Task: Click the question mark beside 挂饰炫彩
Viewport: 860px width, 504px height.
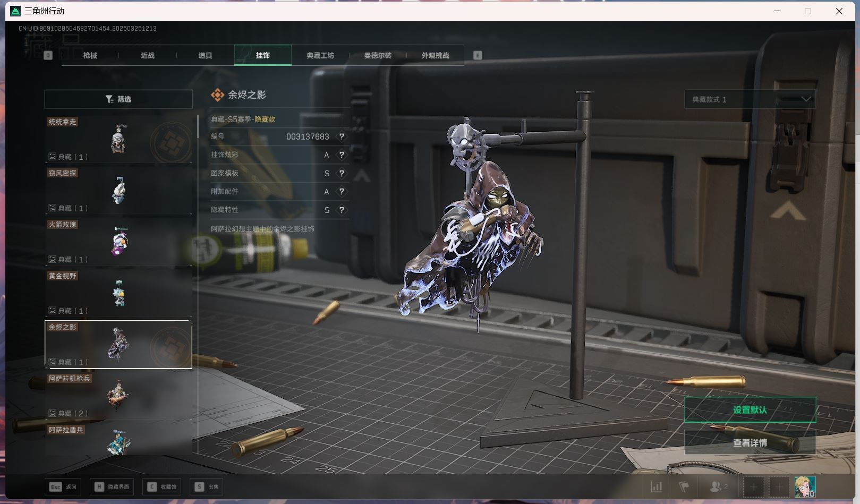Action: (x=342, y=155)
